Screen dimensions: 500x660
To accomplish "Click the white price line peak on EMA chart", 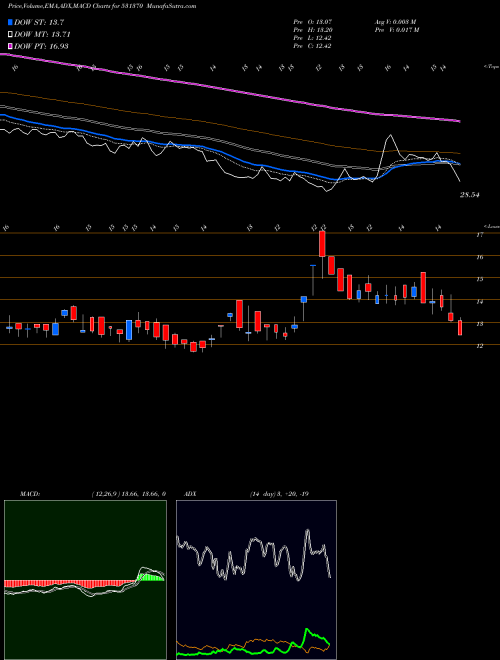I will tap(391, 136).
